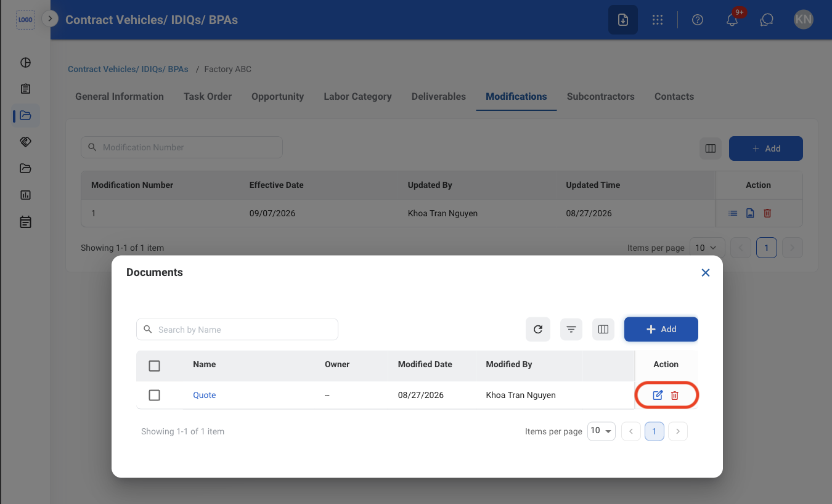Open Modifications items per page dropdown
Screen dimensions: 832x504
(x=708, y=248)
